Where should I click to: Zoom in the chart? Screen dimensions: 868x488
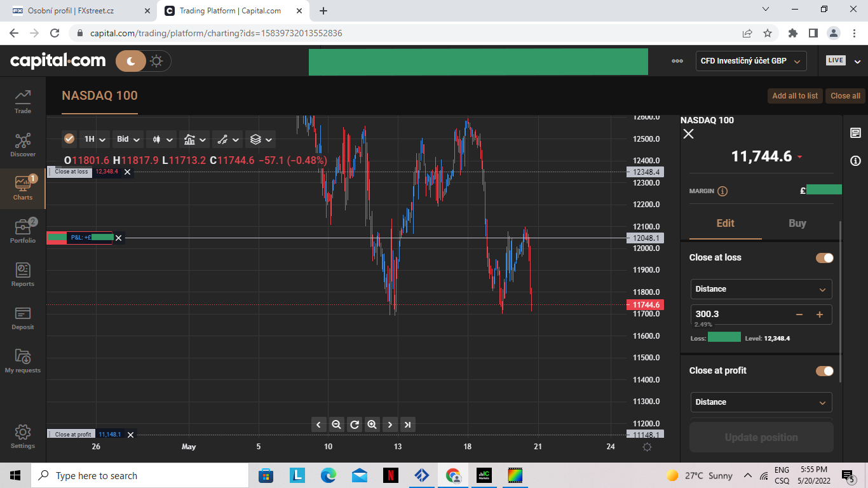[x=372, y=424]
